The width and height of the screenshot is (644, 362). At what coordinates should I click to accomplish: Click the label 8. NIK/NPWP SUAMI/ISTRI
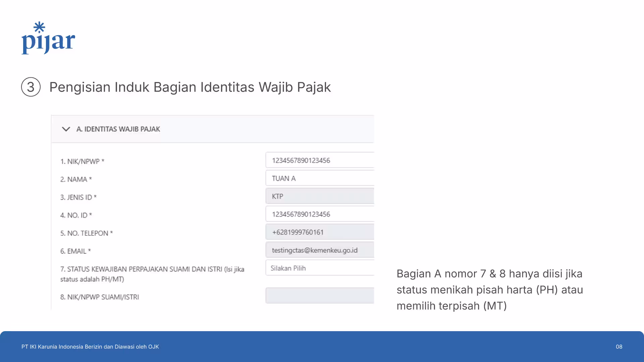coord(100,297)
